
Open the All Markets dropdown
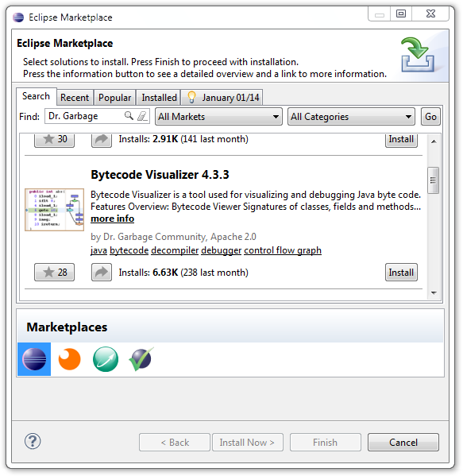coord(218,117)
